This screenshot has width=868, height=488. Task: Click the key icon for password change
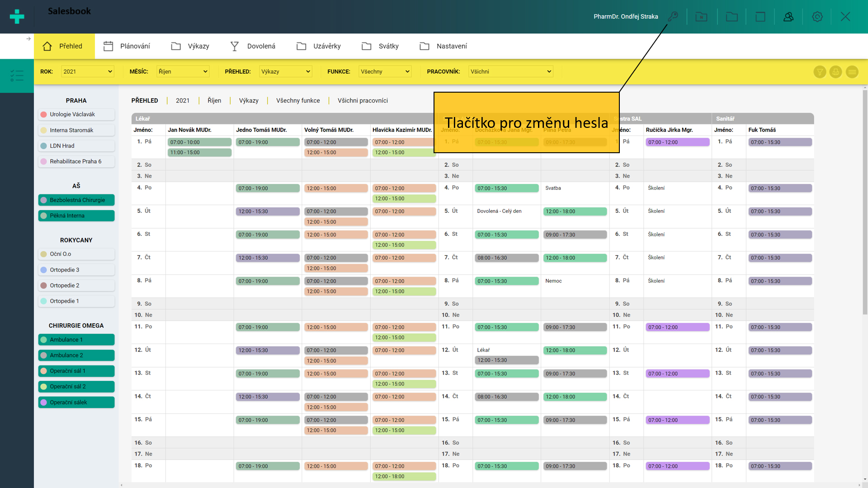coord(673,17)
